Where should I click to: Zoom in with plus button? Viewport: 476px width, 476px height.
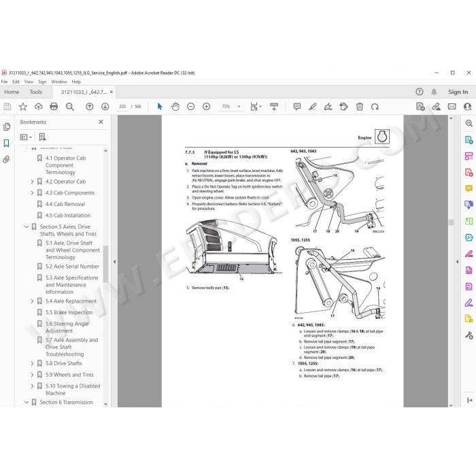[207, 107]
